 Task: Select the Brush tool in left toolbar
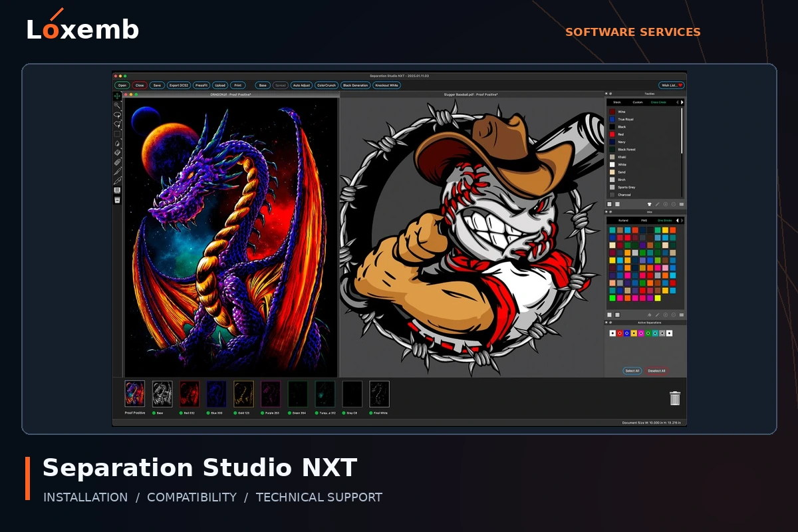click(118, 172)
